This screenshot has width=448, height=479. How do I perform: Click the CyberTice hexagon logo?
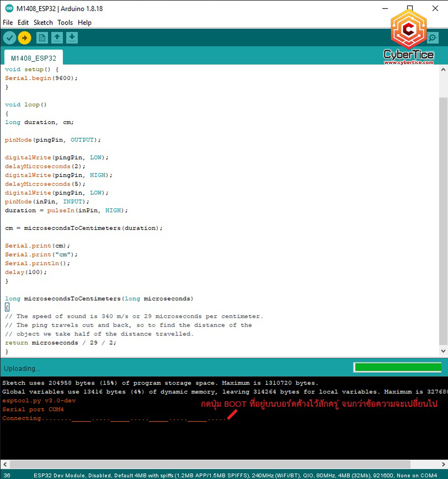(x=409, y=29)
